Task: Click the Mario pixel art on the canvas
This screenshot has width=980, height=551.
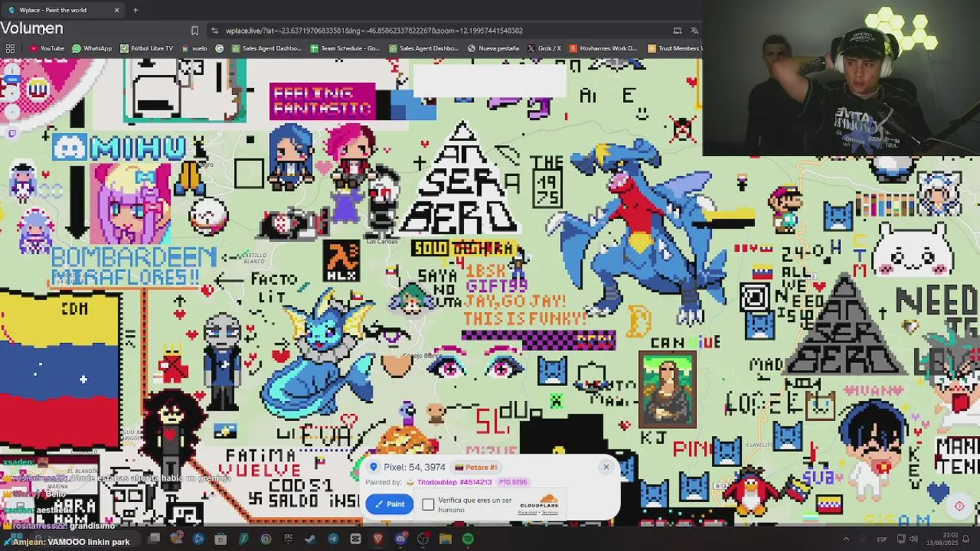Action: click(786, 208)
